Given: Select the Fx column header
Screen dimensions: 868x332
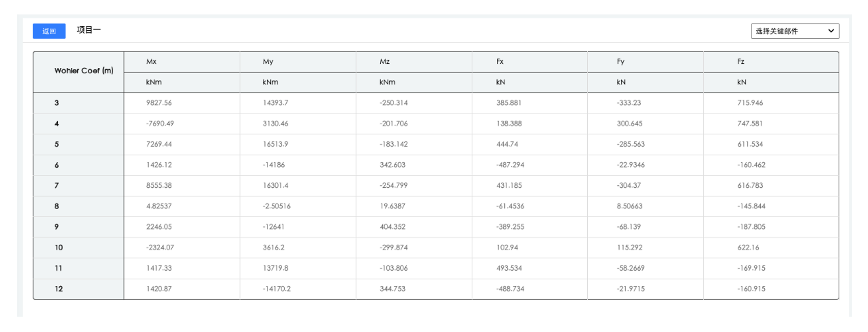Looking at the screenshot, I should point(500,61).
